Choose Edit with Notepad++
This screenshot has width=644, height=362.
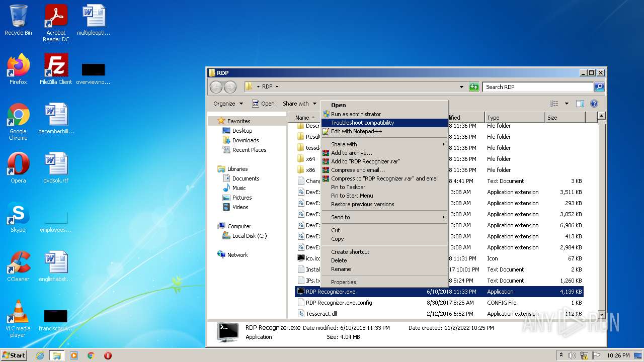384,131
